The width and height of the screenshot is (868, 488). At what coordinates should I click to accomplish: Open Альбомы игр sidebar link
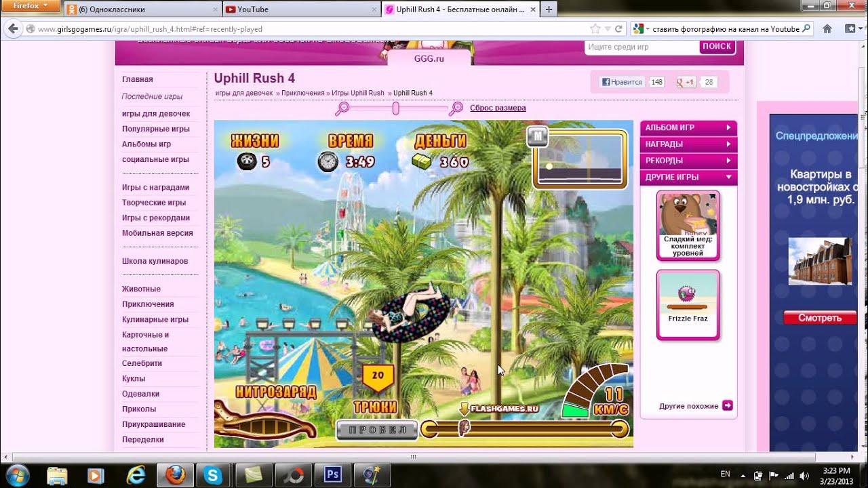click(146, 144)
